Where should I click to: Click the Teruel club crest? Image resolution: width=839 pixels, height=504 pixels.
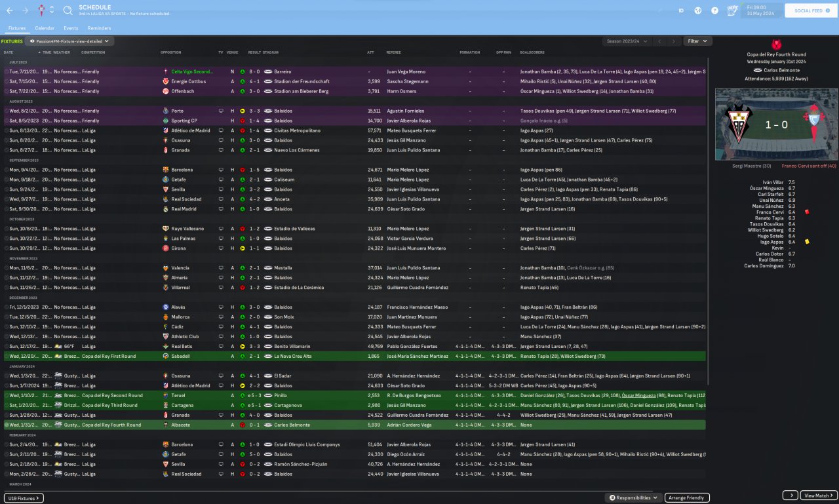click(x=165, y=396)
